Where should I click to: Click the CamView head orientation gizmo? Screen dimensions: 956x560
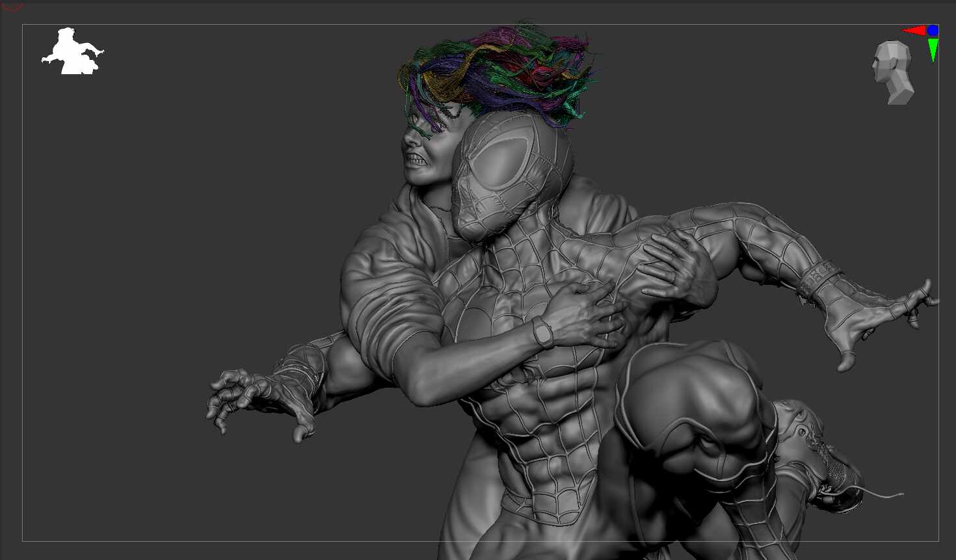point(894,73)
